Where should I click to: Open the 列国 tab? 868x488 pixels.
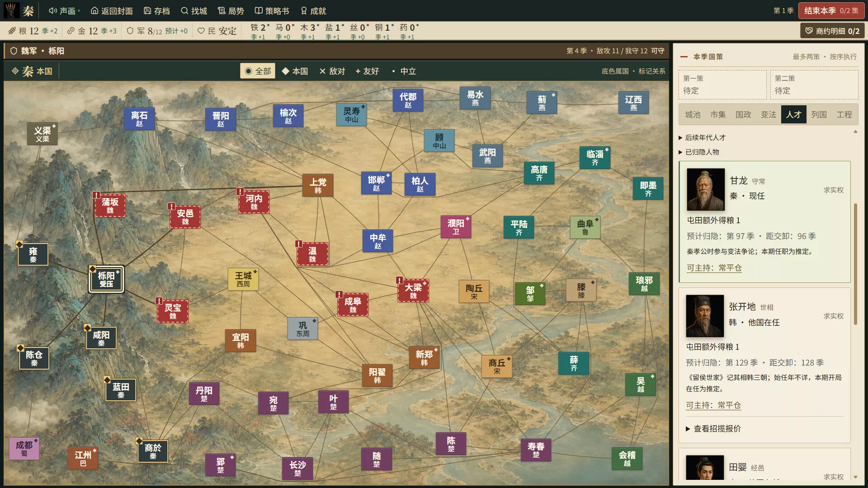pos(819,115)
